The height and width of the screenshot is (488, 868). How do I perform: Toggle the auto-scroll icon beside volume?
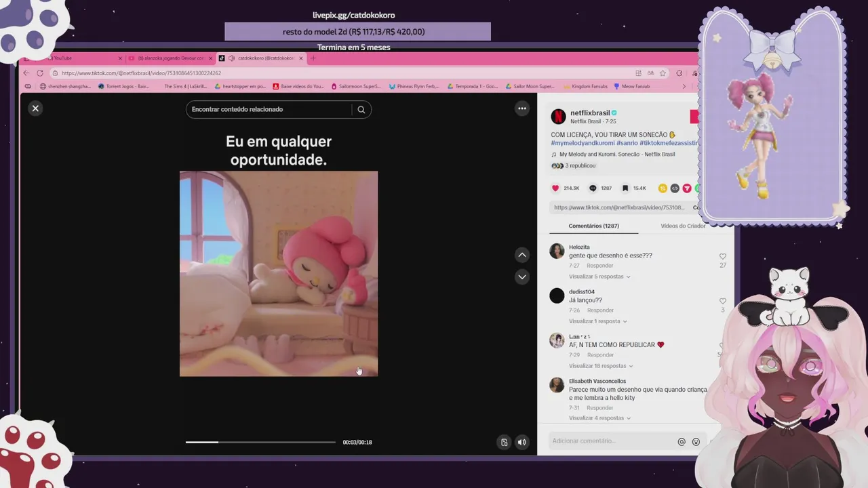pyautogui.click(x=504, y=442)
